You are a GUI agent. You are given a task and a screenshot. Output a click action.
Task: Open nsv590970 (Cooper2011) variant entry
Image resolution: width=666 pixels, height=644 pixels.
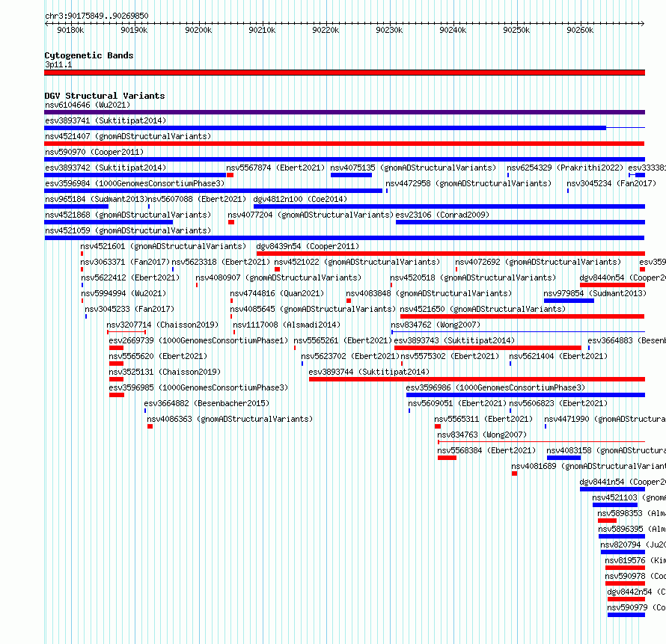(x=94, y=152)
